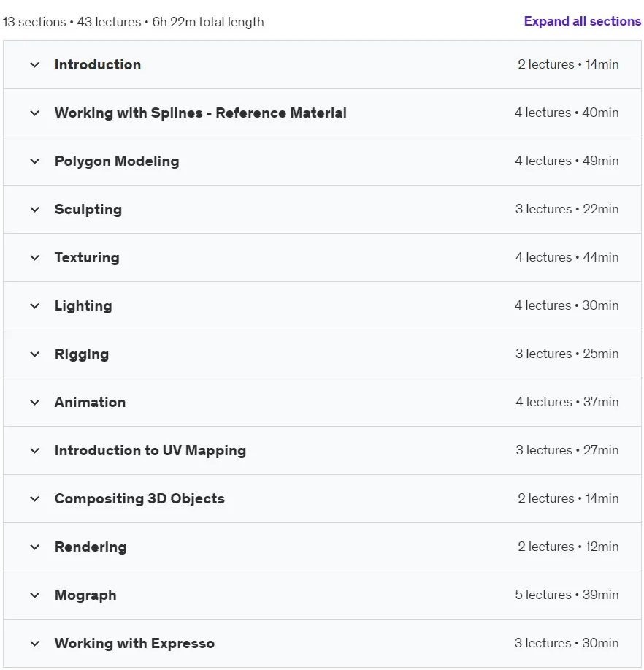Click the Rendering section title
644x670 pixels.
click(x=91, y=547)
